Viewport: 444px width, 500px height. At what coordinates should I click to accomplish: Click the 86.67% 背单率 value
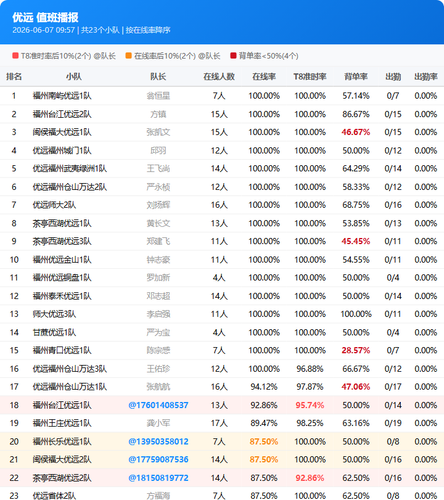(x=356, y=114)
